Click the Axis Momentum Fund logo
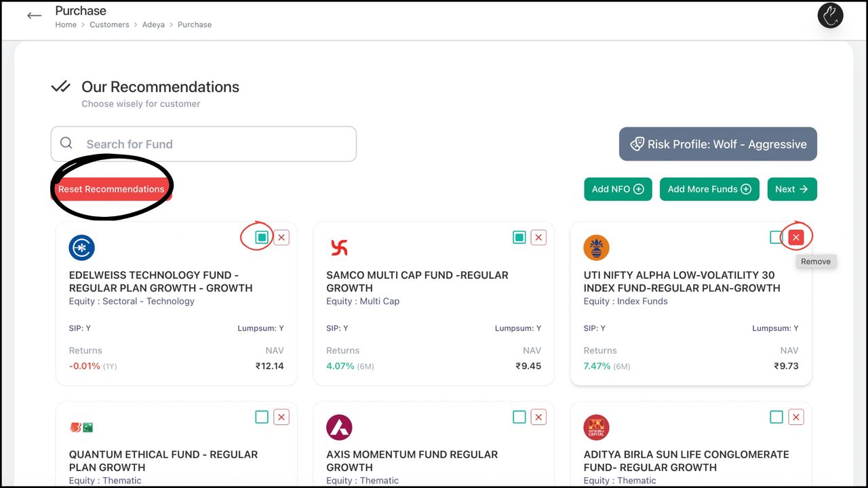 [339, 428]
